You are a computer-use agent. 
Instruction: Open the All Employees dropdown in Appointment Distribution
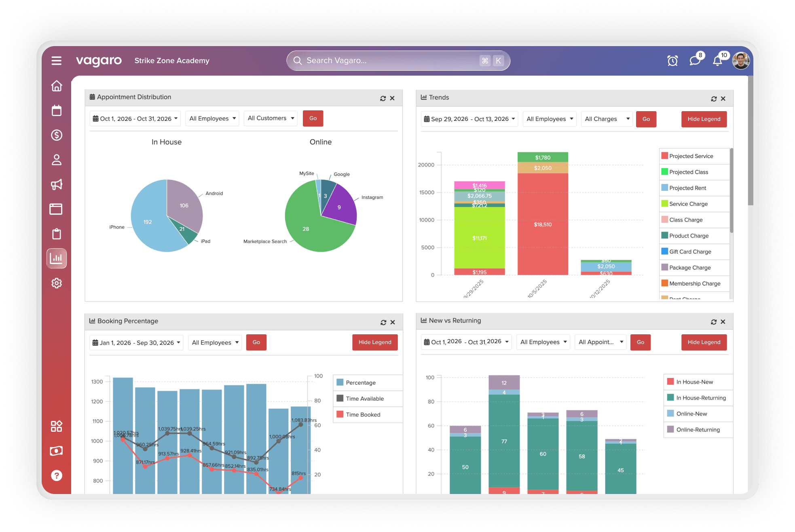pyautogui.click(x=212, y=118)
